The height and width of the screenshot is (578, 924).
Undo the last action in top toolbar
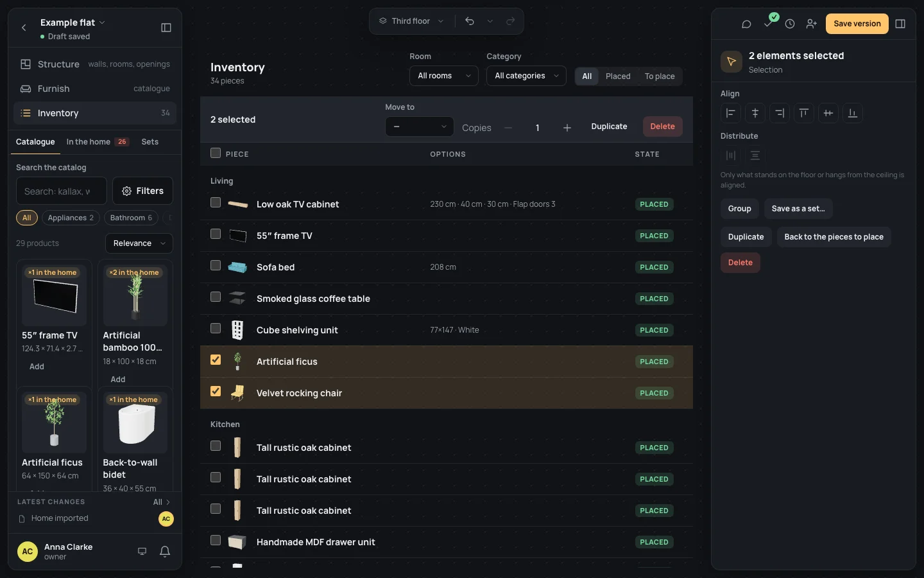point(470,21)
